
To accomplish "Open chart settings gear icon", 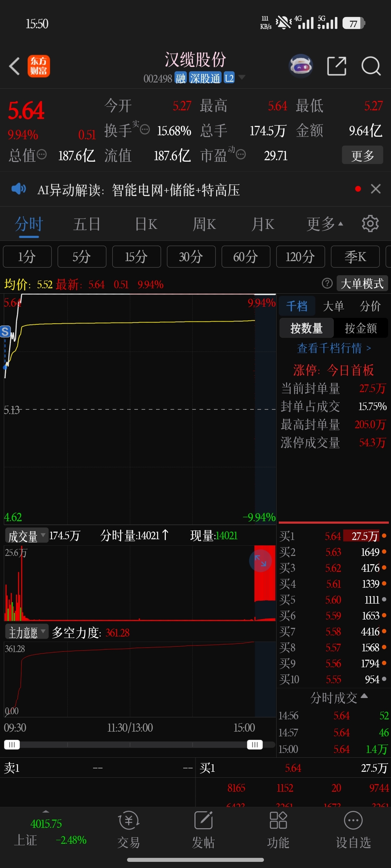I will [x=370, y=224].
